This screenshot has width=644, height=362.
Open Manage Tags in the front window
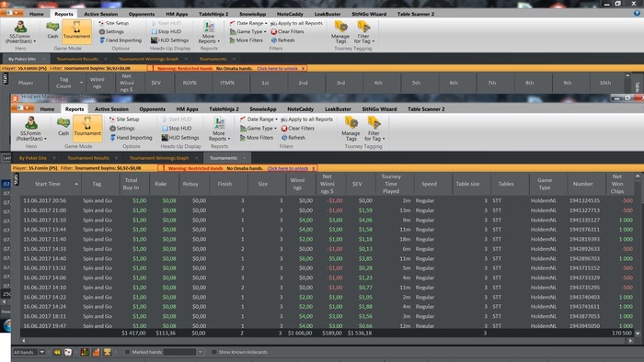point(351,129)
